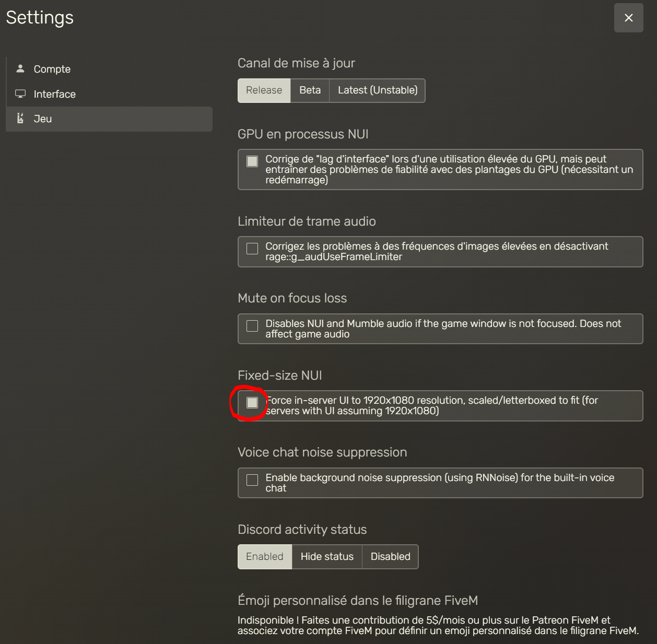657x644 pixels.
Task: Switch to the Interface settings section
Action: [x=55, y=94]
